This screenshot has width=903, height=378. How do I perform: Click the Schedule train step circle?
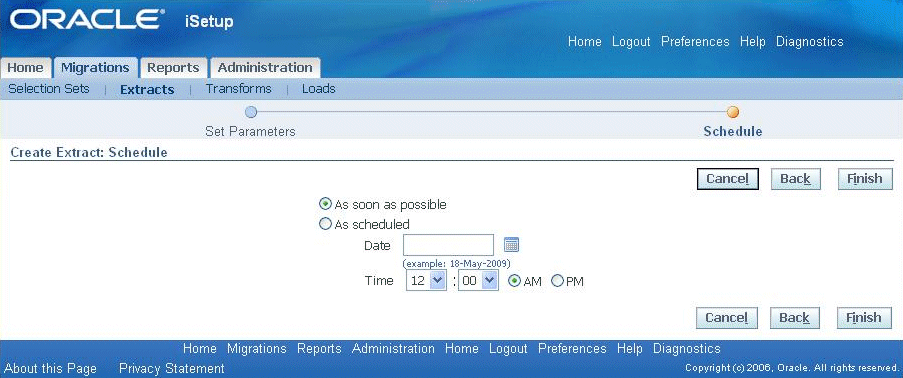(x=733, y=112)
